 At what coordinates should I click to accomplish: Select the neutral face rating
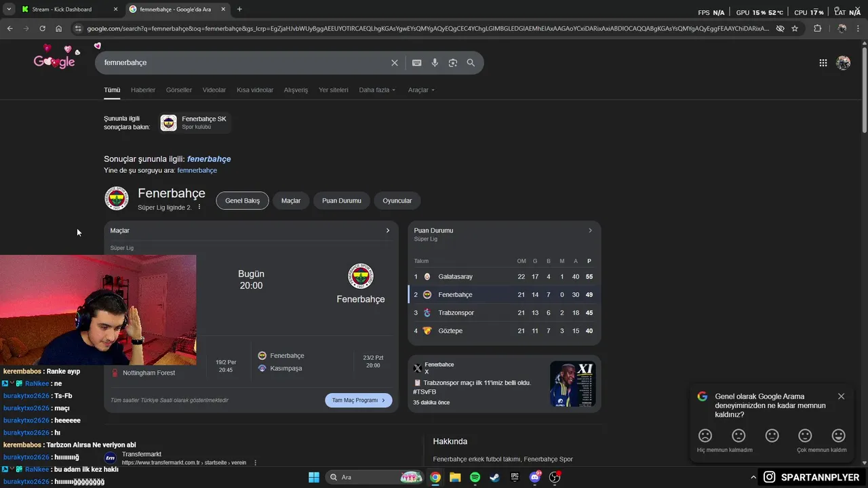(772, 435)
